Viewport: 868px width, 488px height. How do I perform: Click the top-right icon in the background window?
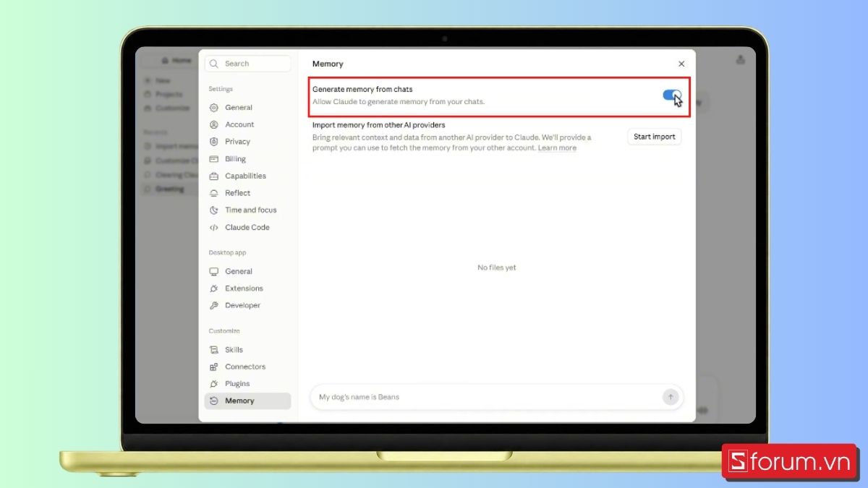click(741, 60)
